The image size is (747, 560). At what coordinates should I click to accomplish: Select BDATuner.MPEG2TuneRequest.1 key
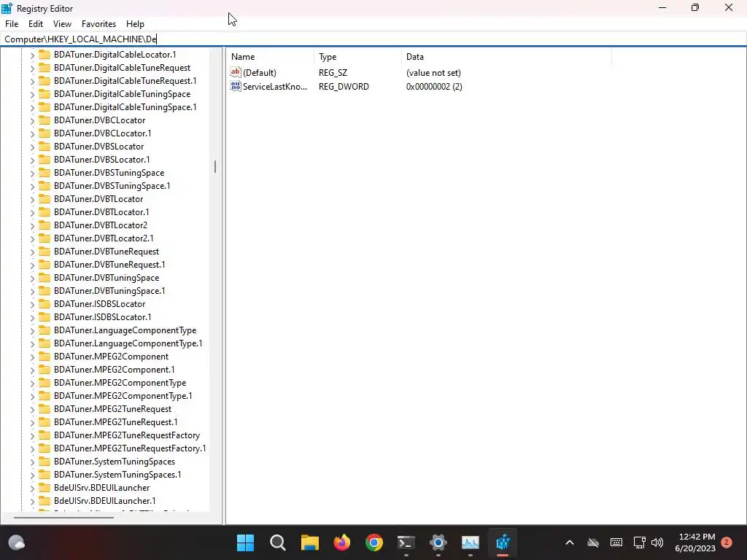point(116,422)
